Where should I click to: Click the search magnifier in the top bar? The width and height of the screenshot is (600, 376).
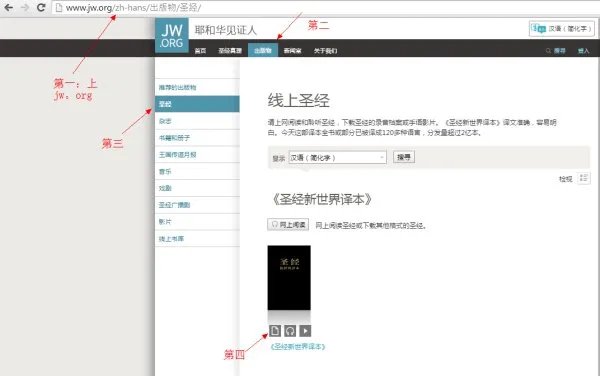coord(548,50)
